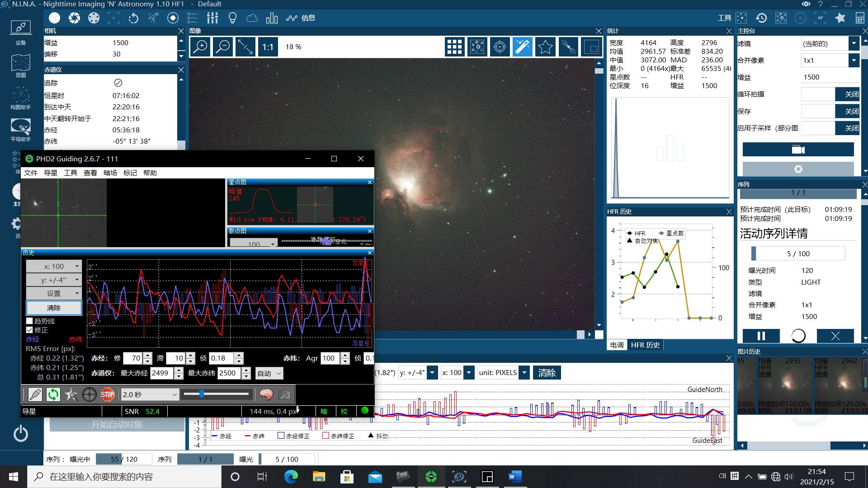Switch to the 电调 tab
Viewport: 868px width, 488px height.
coord(617,345)
